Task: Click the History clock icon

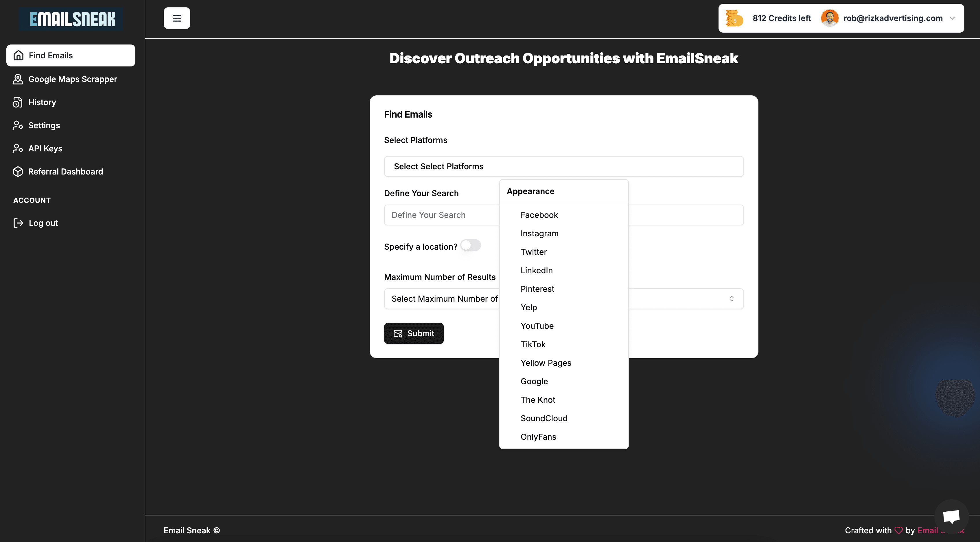Action: tap(18, 102)
